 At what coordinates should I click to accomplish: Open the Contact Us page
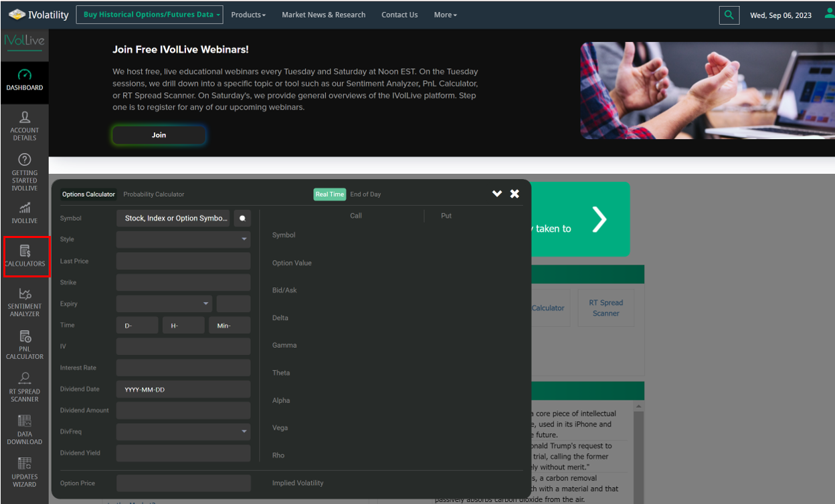coord(399,15)
